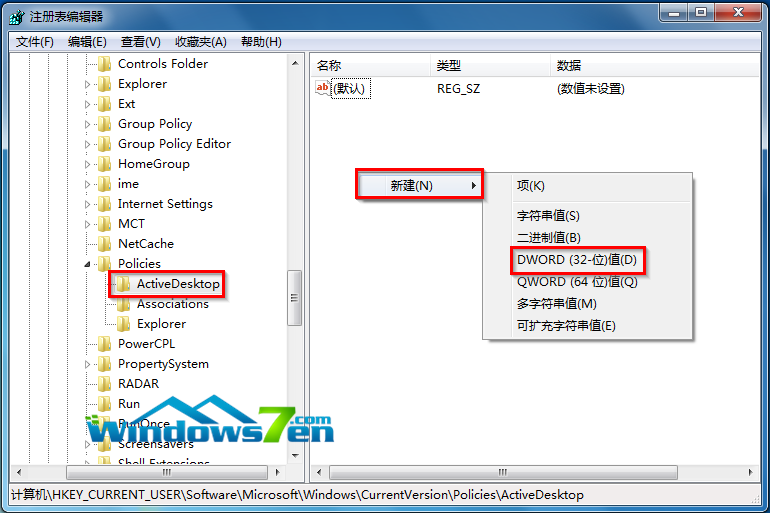The image size is (770, 513).
Task: Choose DWORD (32-位)值(D) from submenu
Action: pyautogui.click(x=577, y=260)
